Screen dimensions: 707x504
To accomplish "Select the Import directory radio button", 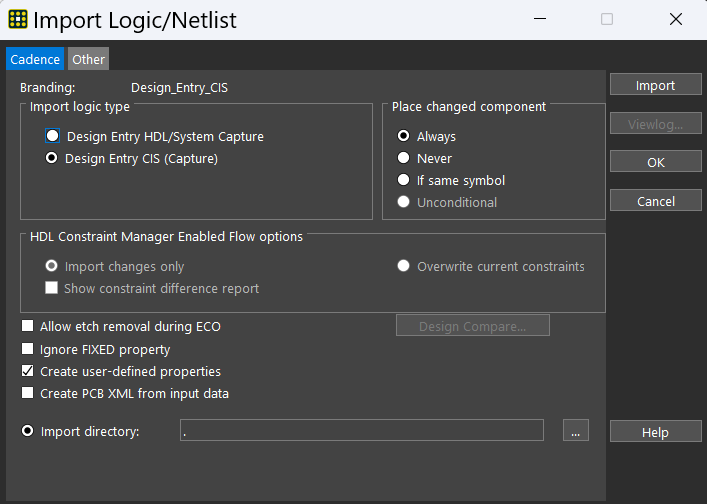I will 28,431.
